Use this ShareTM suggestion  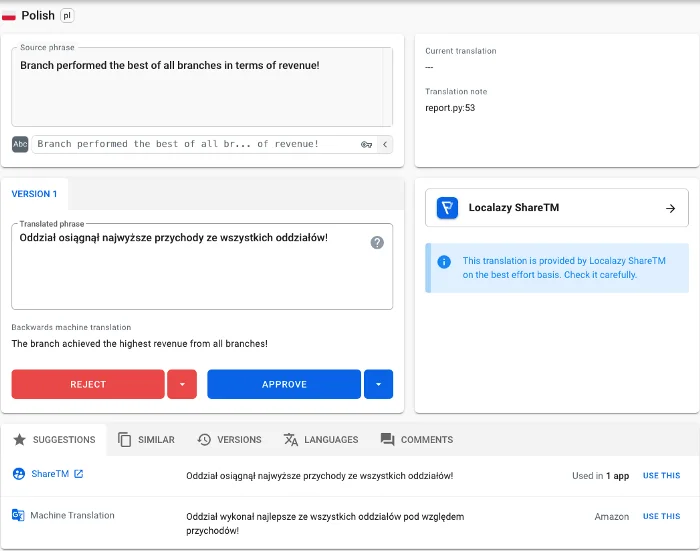point(661,476)
